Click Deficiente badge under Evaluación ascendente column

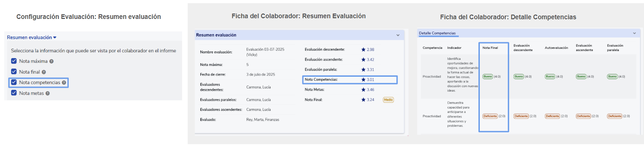584,116
